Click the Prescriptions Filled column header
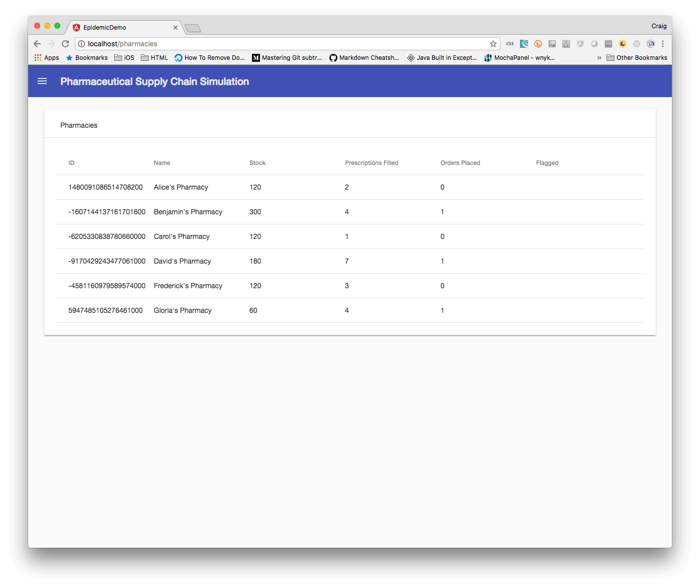The width and height of the screenshot is (700, 588). (372, 163)
